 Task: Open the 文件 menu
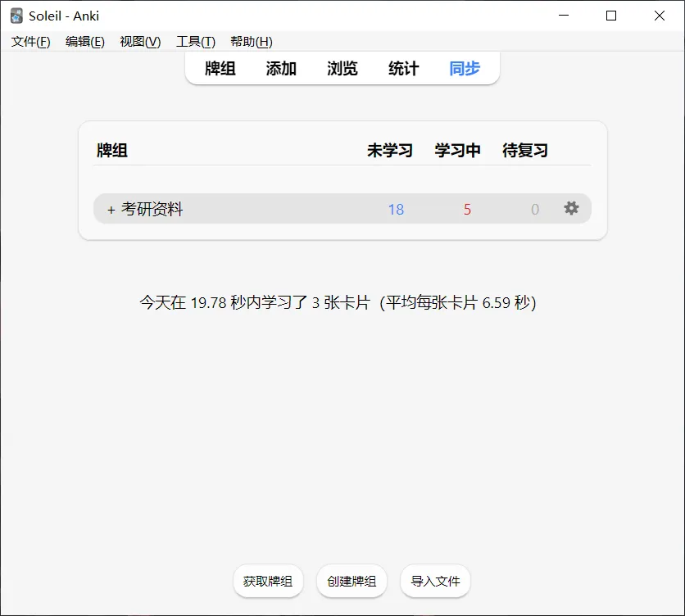29,42
